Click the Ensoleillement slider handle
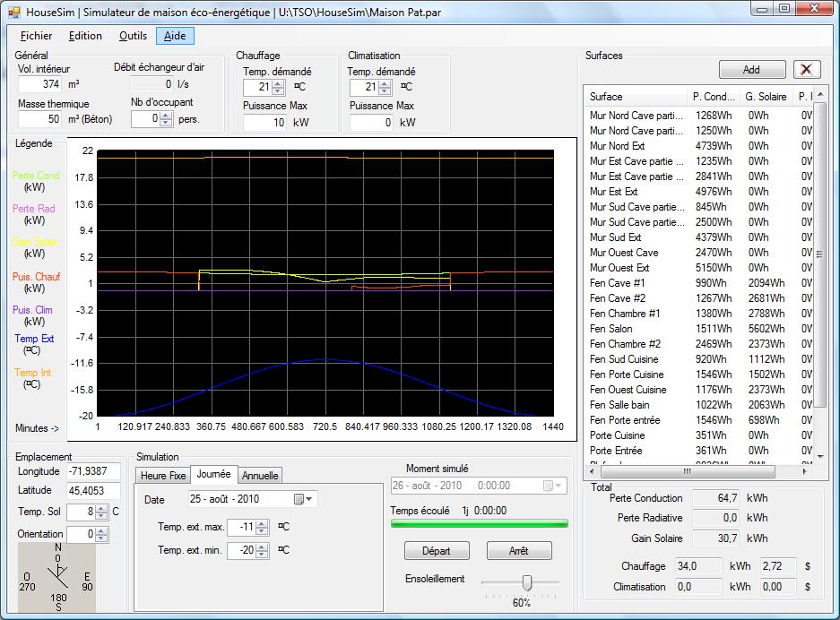Viewport: 840px width, 620px height. coord(527,582)
